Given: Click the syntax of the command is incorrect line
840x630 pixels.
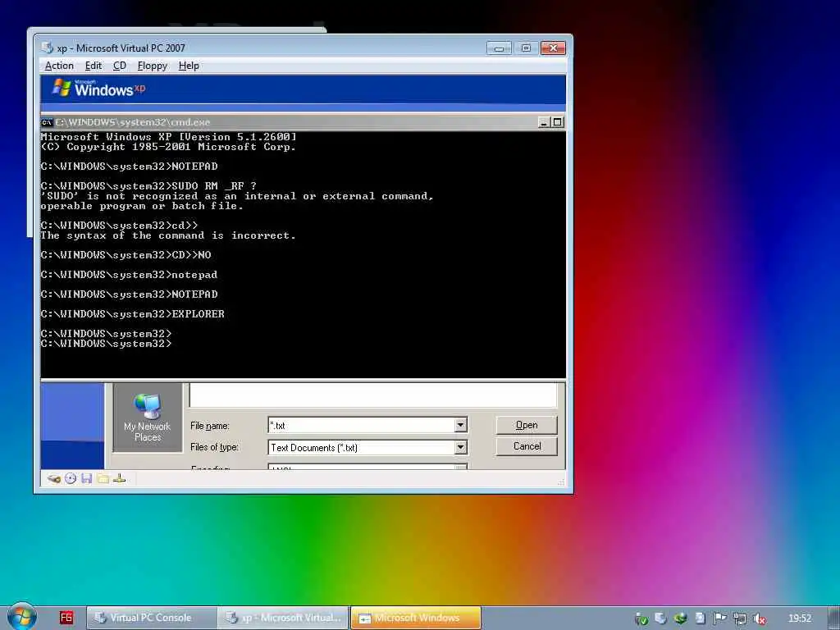Looking at the screenshot, I should 167,235.
